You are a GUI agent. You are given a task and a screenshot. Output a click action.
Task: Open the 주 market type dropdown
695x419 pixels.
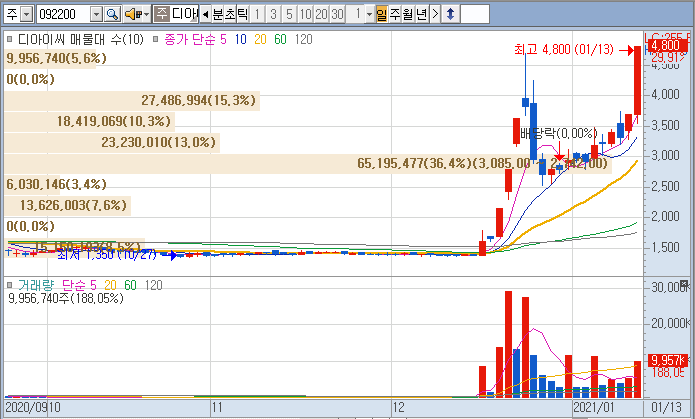27,15
